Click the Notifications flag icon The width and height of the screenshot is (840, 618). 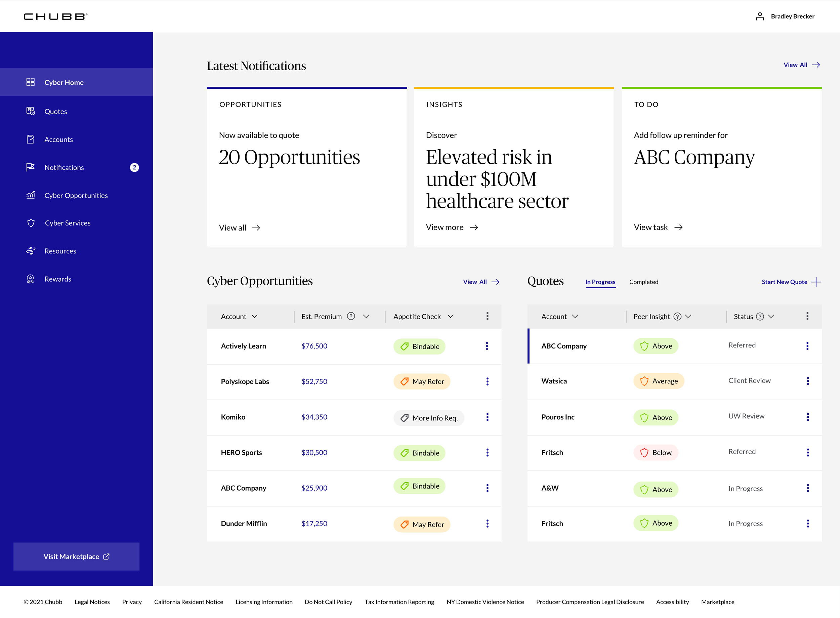click(x=30, y=167)
